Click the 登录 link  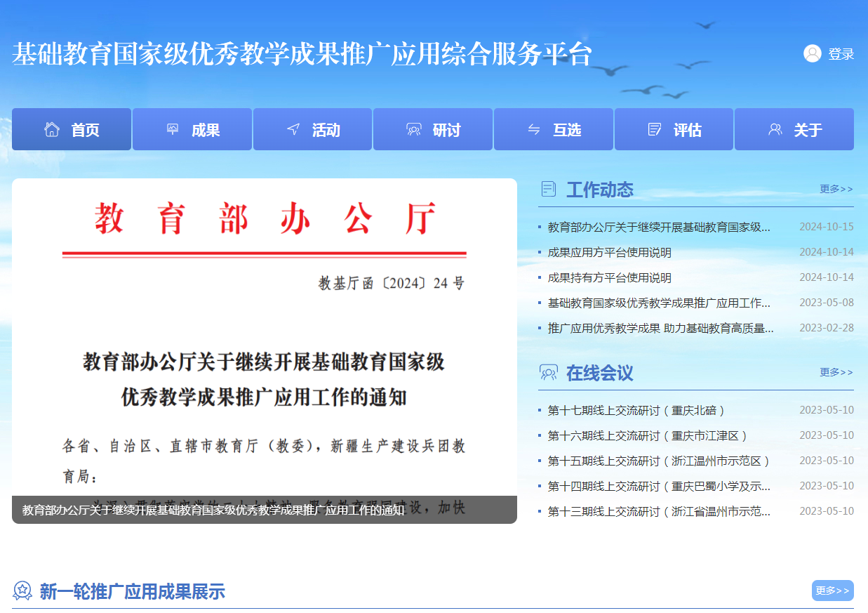pyautogui.click(x=841, y=54)
